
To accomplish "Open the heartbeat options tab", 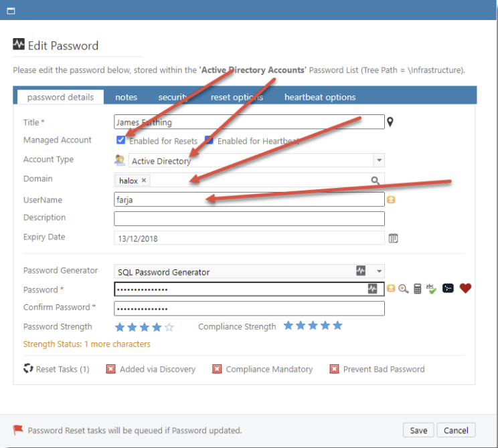I will click(320, 97).
